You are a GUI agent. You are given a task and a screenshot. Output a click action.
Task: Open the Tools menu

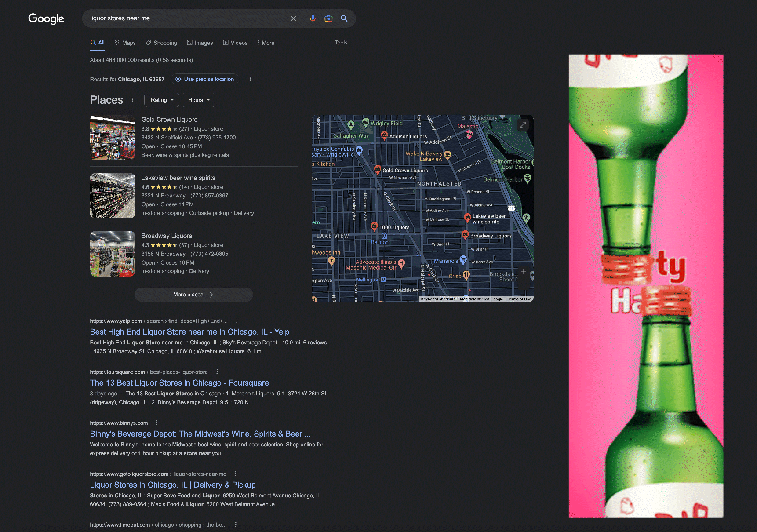tap(341, 43)
